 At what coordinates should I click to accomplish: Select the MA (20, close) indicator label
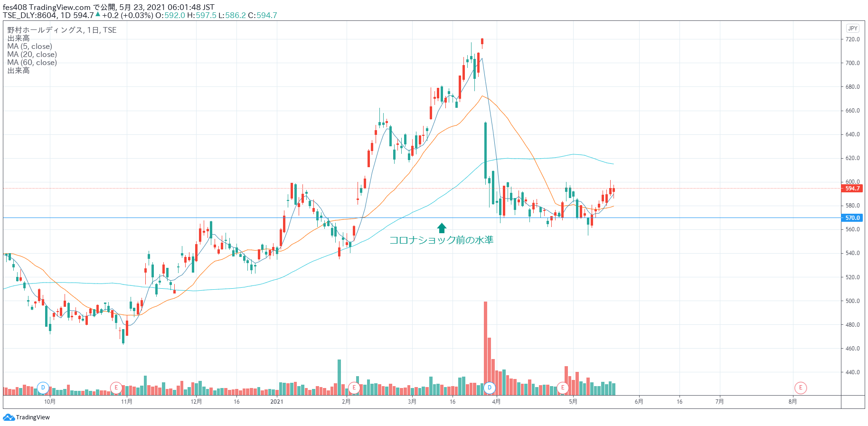32,55
